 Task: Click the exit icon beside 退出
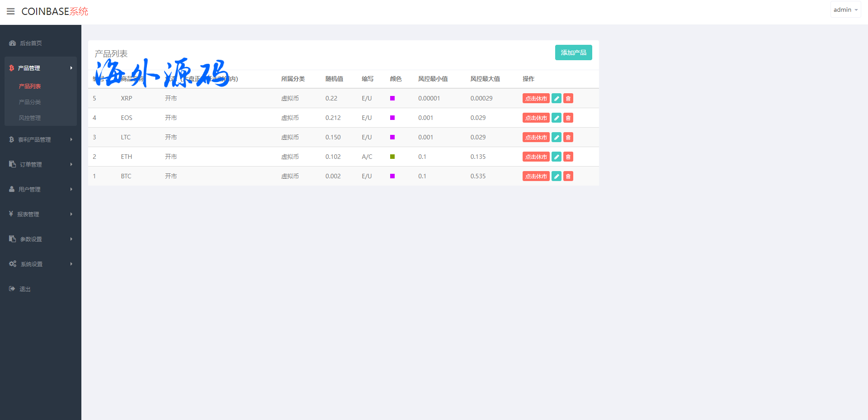tap(12, 289)
